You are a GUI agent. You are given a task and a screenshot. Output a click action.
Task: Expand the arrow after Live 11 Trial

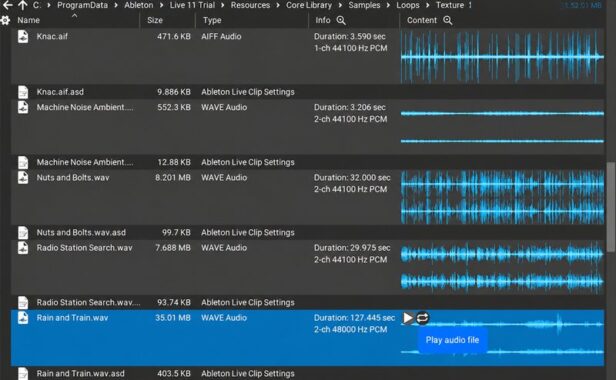coord(223,5)
